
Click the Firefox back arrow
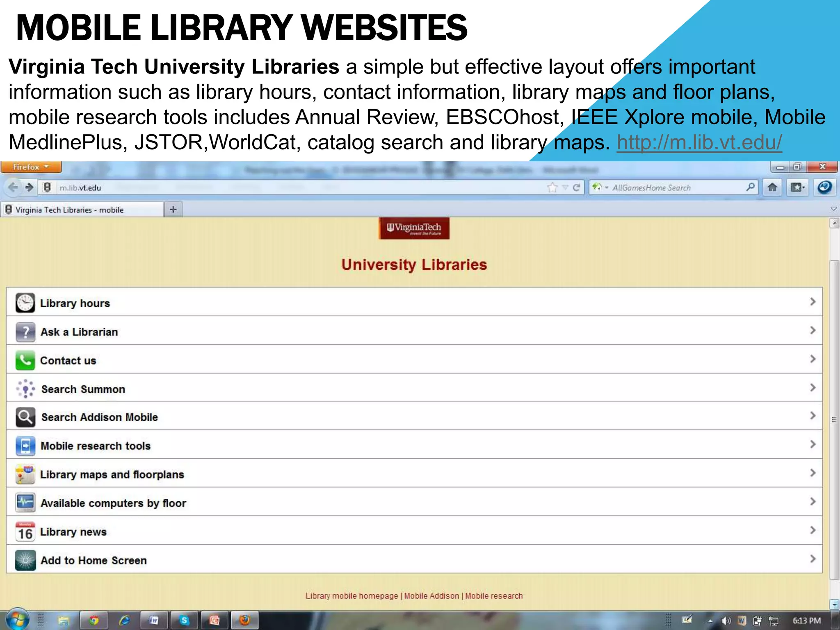pos(13,187)
